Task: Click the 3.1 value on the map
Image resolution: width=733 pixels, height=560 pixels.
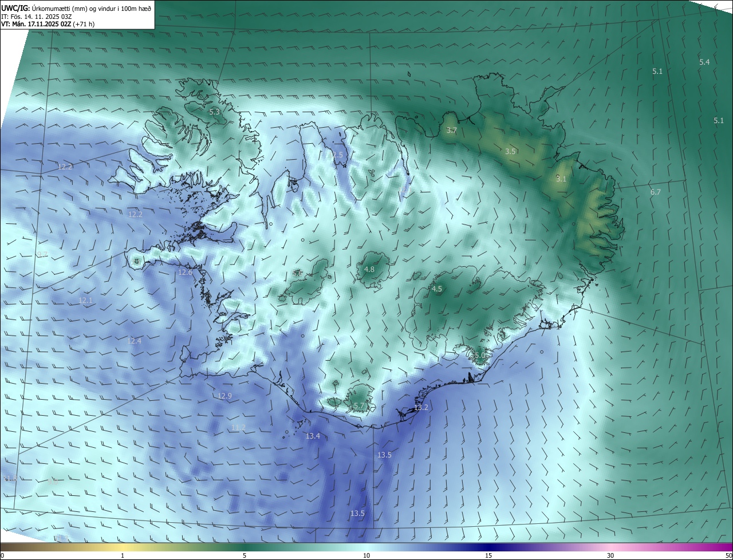Action: [x=561, y=179]
